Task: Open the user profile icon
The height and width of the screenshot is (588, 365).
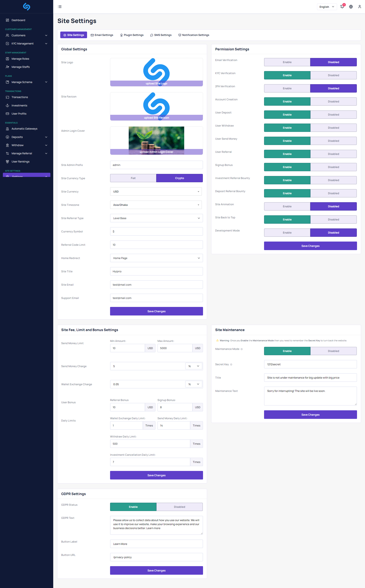Action: [x=359, y=7]
